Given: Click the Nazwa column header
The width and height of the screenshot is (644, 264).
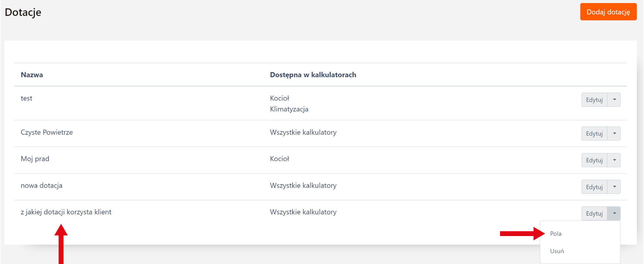Looking at the screenshot, I should click(x=32, y=75).
